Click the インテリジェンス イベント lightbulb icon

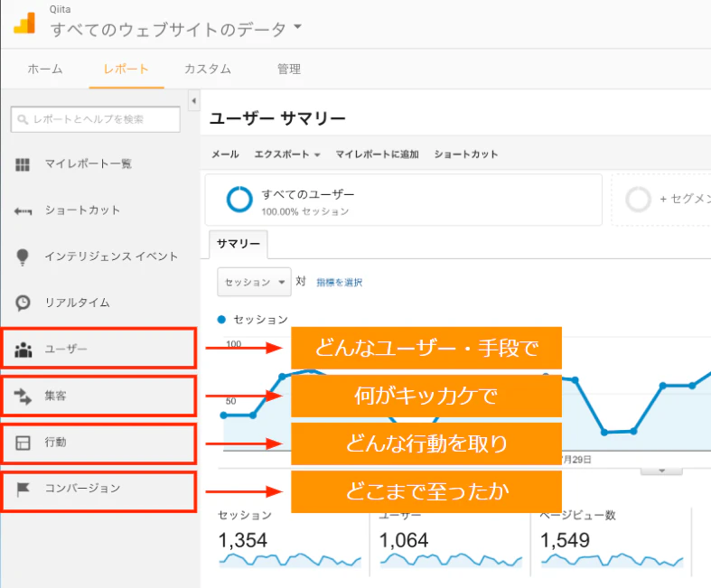point(23,257)
